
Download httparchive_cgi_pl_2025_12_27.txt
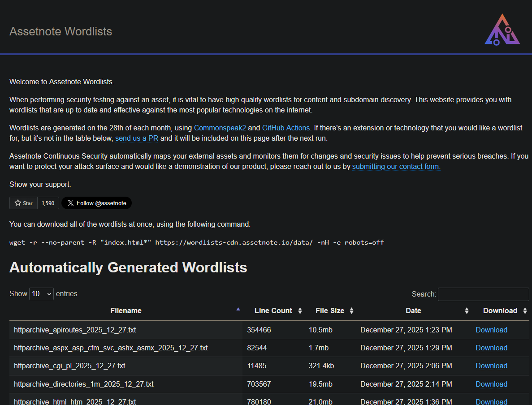coord(491,366)
